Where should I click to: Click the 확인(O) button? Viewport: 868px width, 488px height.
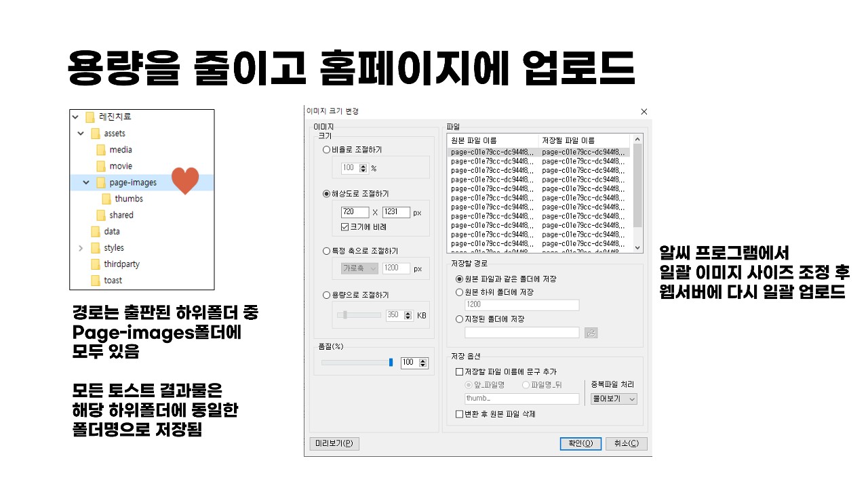[580, 444]
